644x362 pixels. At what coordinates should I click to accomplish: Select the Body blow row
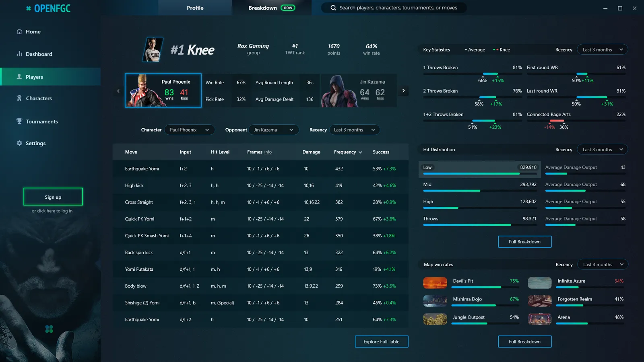[260, 286]
